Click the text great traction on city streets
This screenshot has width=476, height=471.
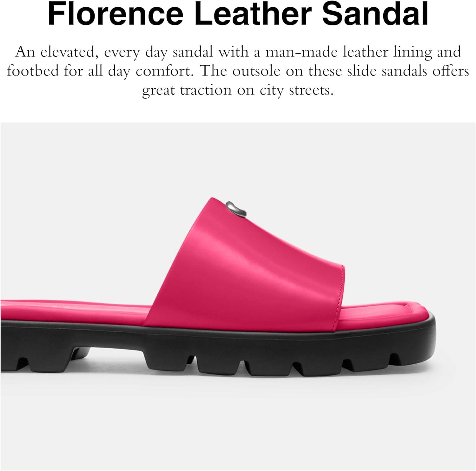coord(238,90)
